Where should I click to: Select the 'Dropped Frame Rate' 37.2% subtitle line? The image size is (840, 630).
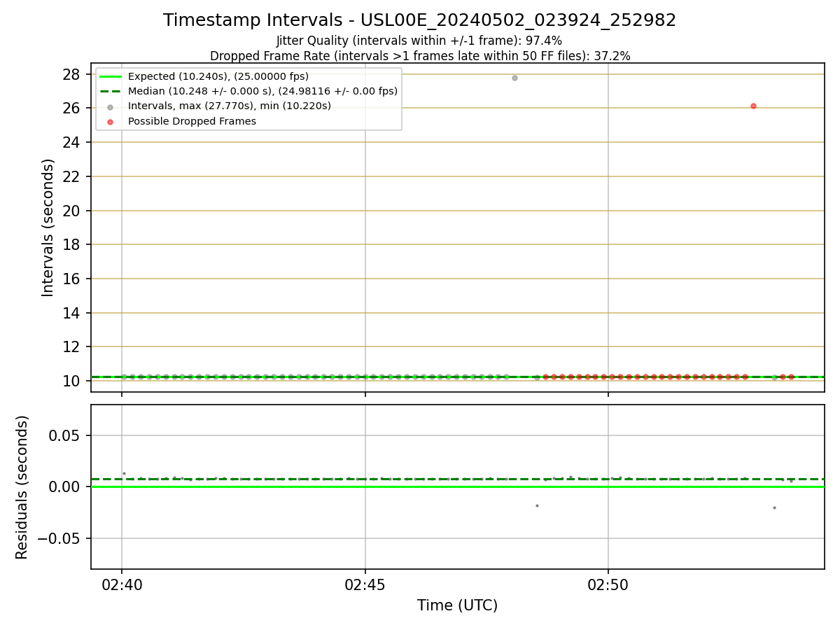pyautogui.click(x=420, y=56)
